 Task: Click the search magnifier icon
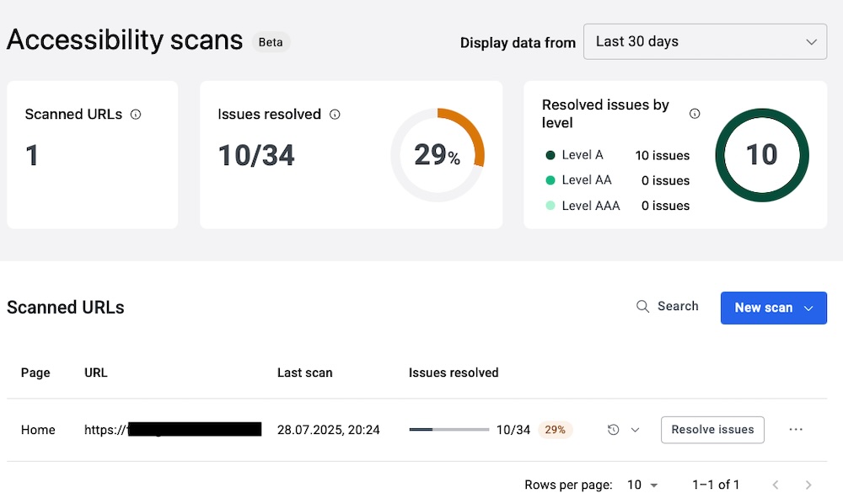[642, 307]
